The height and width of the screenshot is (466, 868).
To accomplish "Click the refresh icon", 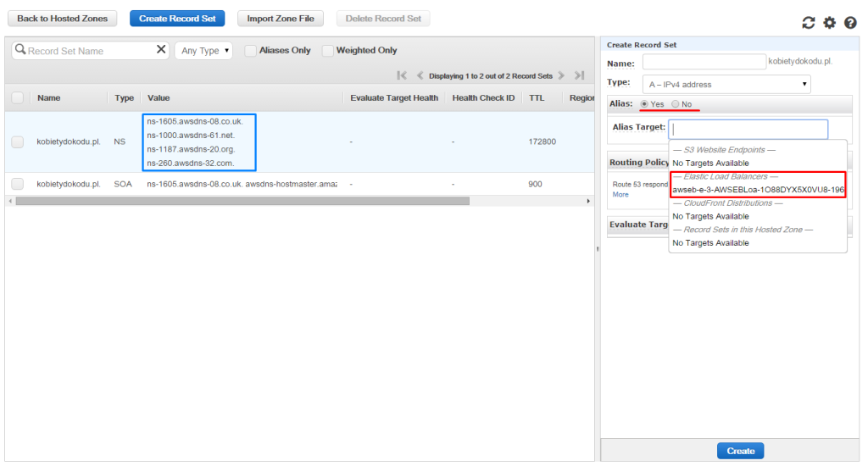I will (x=808, y=23).
